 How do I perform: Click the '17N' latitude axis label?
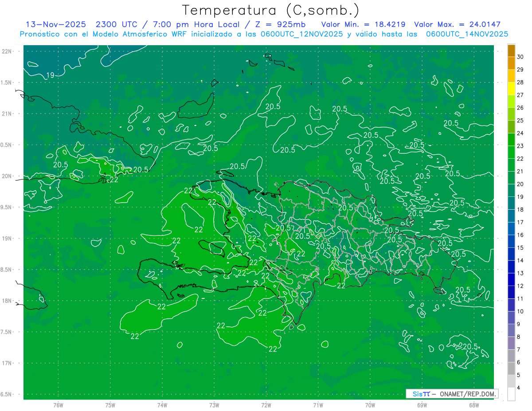pyautogui.click(x=7, y=363)
